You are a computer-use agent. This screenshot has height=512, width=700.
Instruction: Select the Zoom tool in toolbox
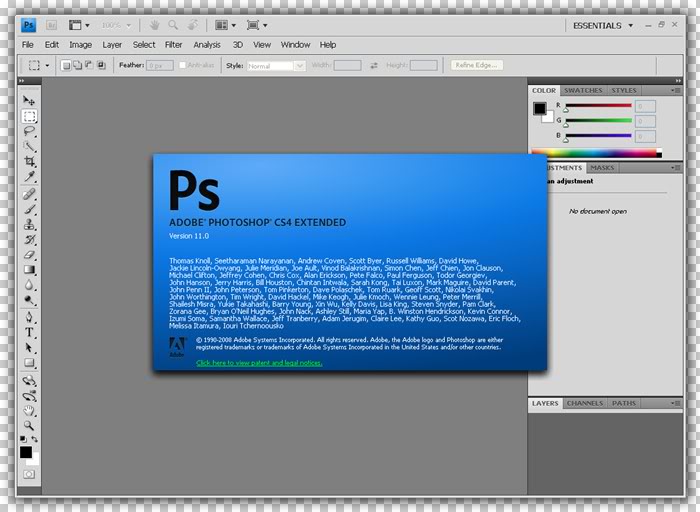point(29,425)
